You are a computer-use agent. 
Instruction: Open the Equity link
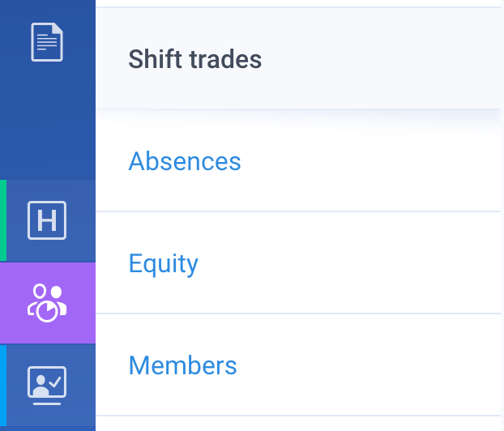pyautogui.click(x=164, y=264)
